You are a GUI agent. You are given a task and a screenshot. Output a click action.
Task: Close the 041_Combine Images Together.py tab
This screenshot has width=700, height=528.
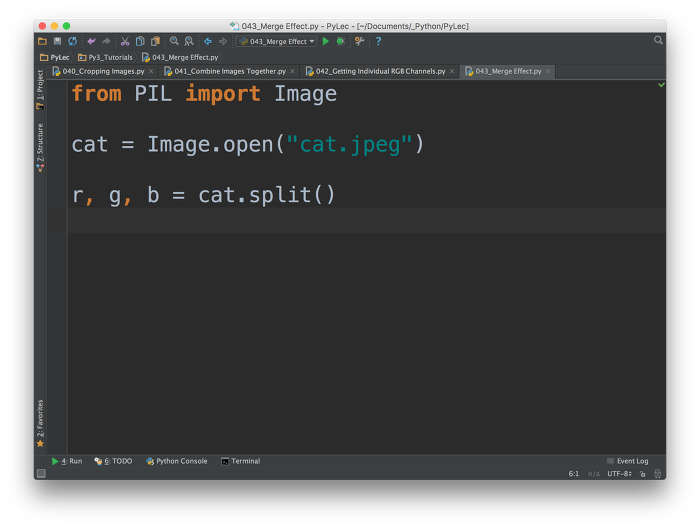click(x=292, y=71)
